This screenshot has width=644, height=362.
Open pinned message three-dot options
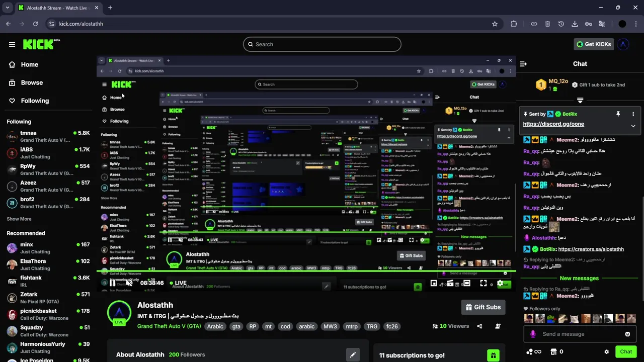633,114
